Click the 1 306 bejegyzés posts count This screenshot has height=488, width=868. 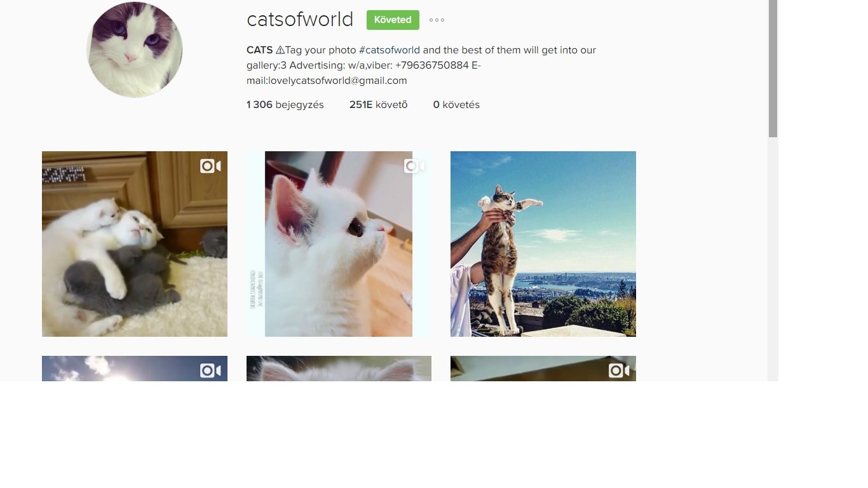285,105
